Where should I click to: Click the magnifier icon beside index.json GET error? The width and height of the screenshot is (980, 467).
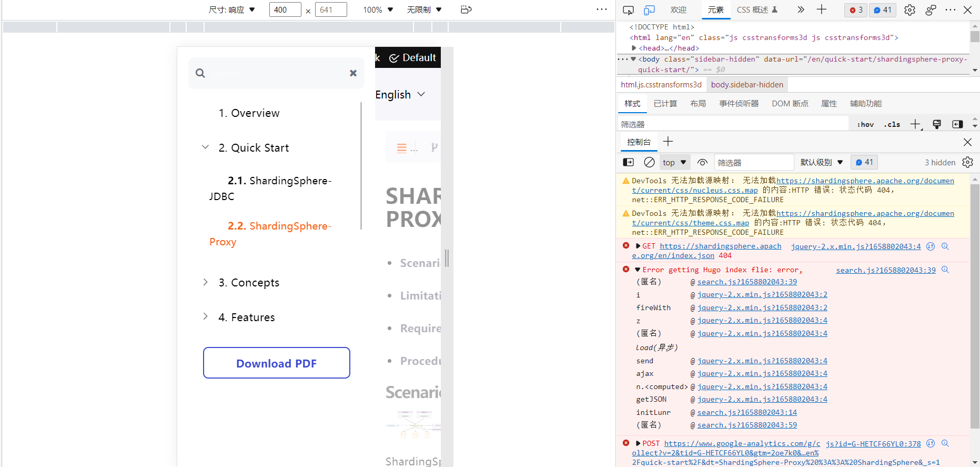point(945,246)
